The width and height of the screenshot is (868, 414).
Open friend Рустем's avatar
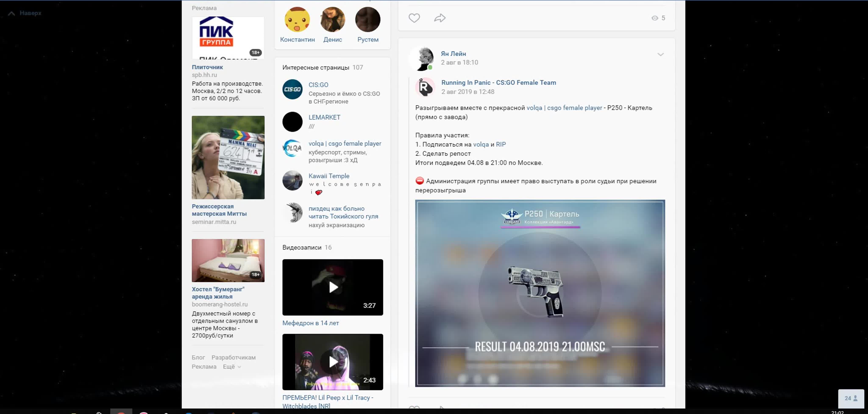pos(368,20)
